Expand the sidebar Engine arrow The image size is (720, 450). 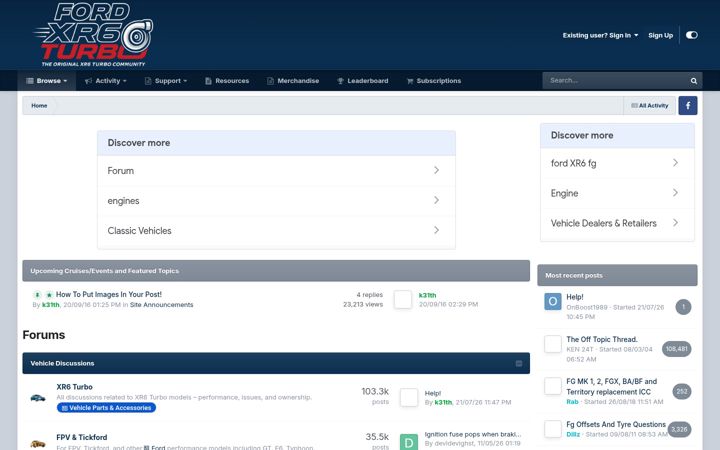click(675, 192)
